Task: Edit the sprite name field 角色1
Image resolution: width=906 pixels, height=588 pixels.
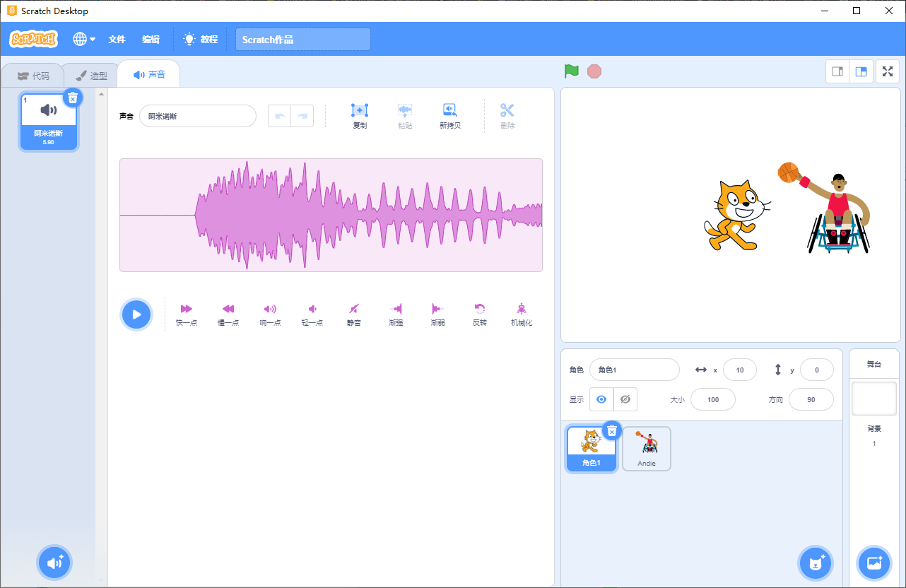Action: coord(634,370)
